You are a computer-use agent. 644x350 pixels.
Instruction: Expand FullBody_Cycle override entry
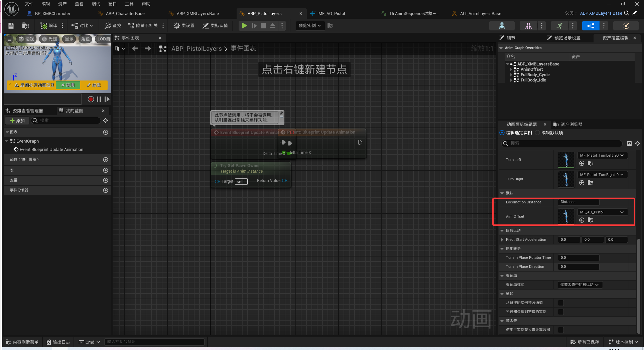click(511, 75)
